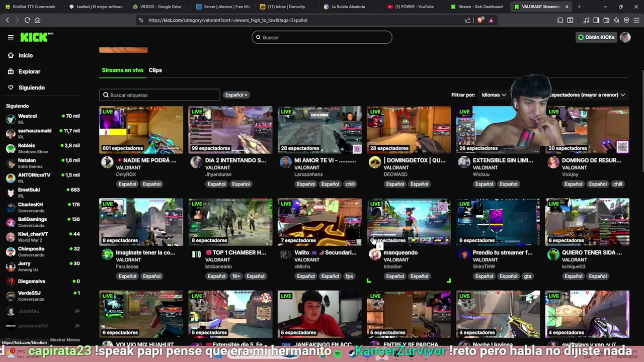Click the Siguiendo heart icon in sidebar
Viewport: 644px width, 362px height.
click(11, 87)
